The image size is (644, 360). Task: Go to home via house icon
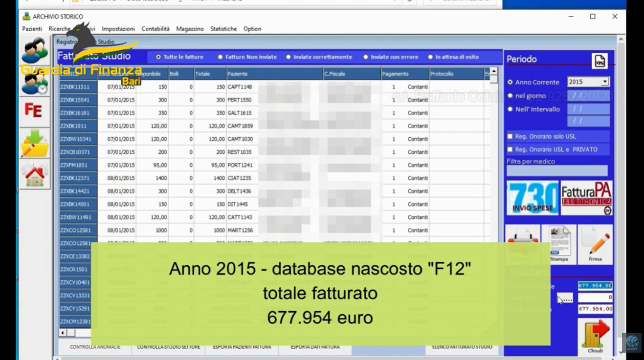tap(34, 174)
